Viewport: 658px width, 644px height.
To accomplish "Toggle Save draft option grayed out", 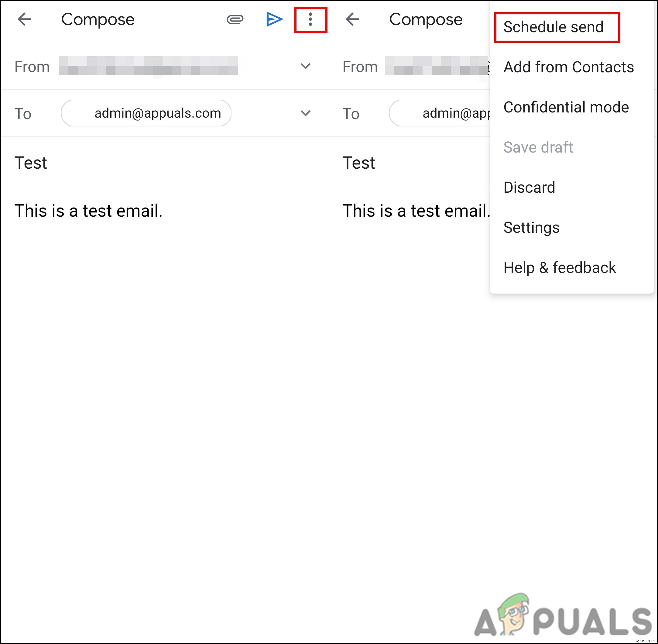I will 537,147.
